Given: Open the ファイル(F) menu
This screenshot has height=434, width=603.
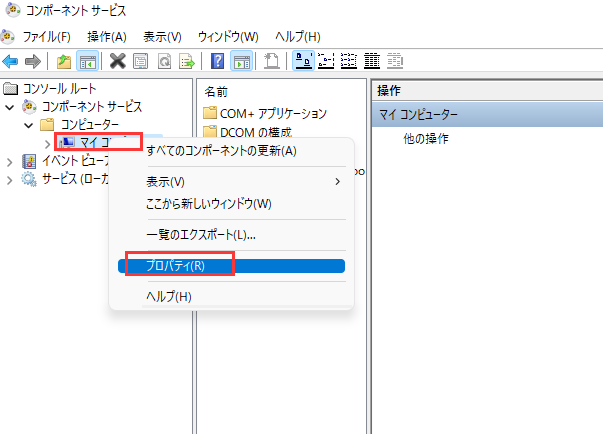Looking at the screenshot, I should tap(47, 37).
